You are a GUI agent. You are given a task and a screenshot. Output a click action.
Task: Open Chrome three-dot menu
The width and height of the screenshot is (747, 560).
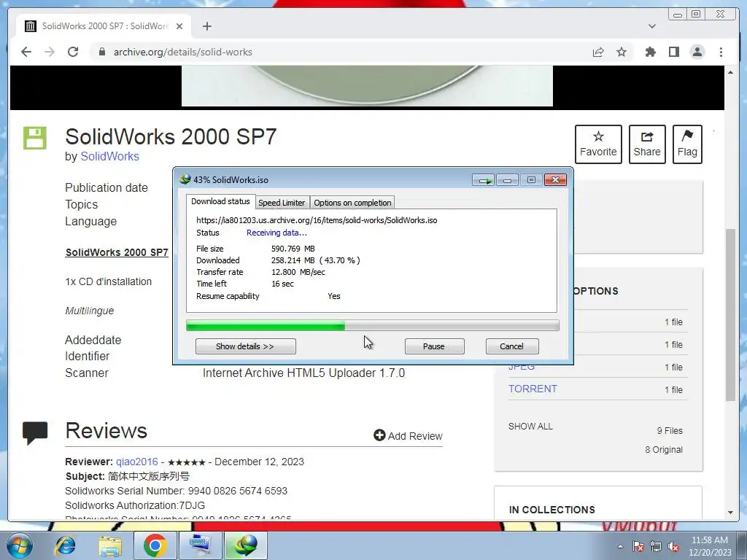click(x=721, y=52)
